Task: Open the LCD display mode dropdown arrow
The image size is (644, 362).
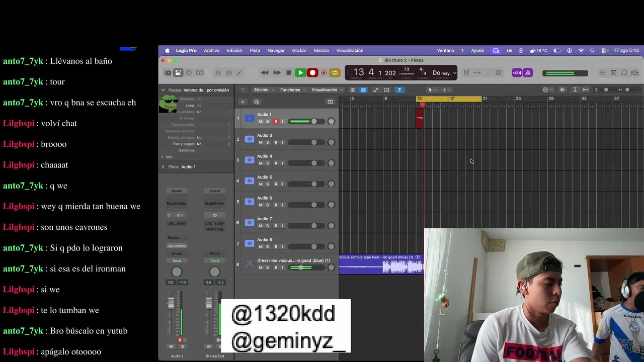Action: 454,73
